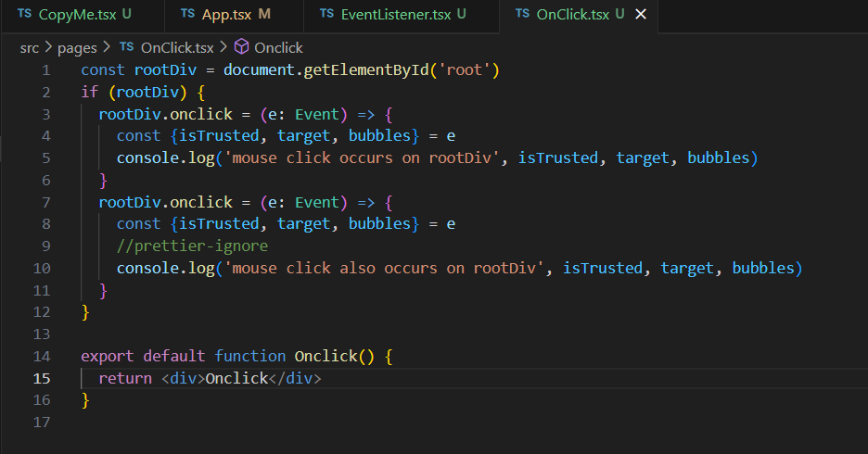The image size is (868, 454).
Task: Click '//prettier-ignore' comment
Action: click(192, 246)
